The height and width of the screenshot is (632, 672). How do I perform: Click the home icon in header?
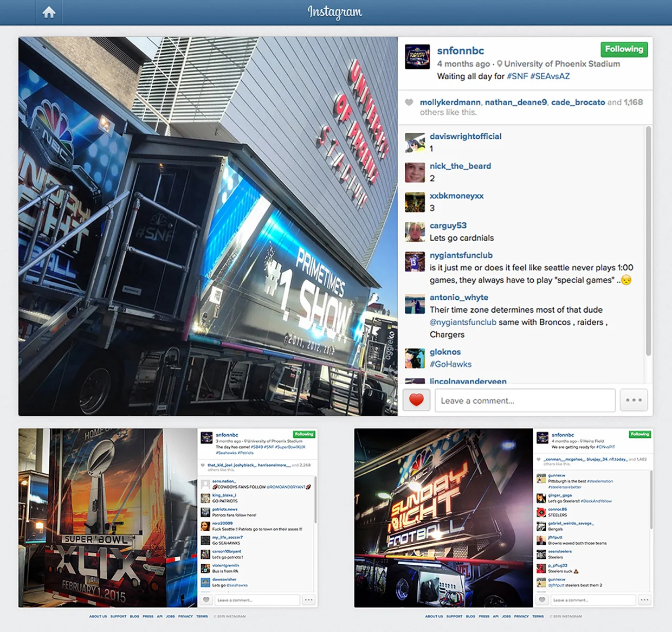pos(49,12)
